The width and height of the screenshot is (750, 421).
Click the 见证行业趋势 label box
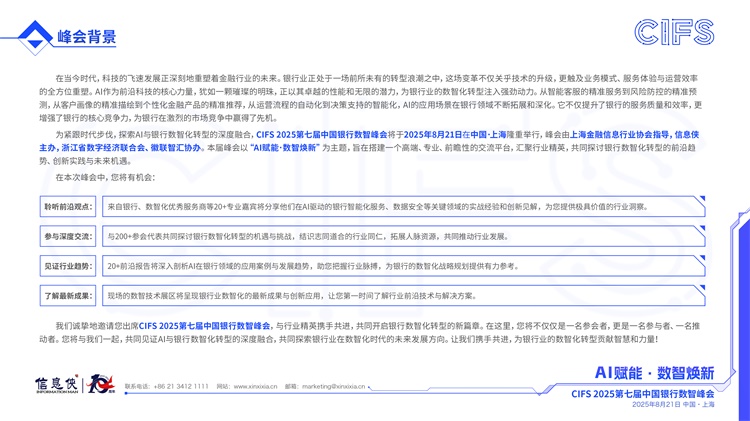point(68,266)
